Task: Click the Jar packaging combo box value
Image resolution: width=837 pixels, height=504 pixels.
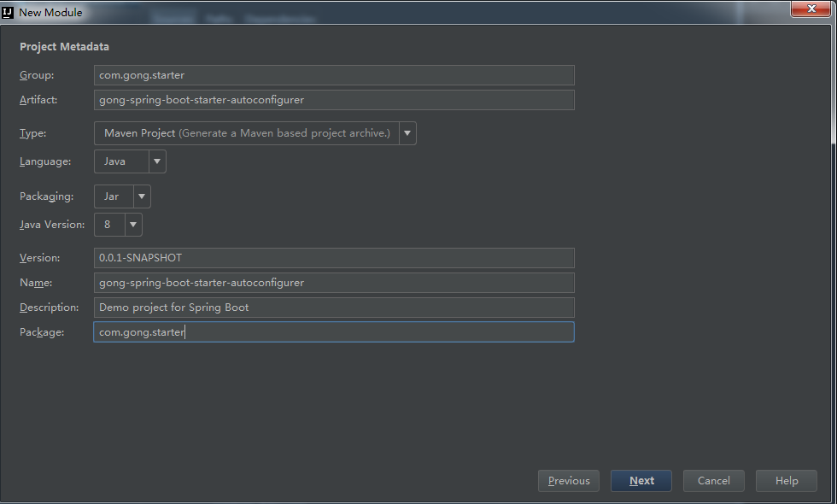Action: click(x=113, y=196)
